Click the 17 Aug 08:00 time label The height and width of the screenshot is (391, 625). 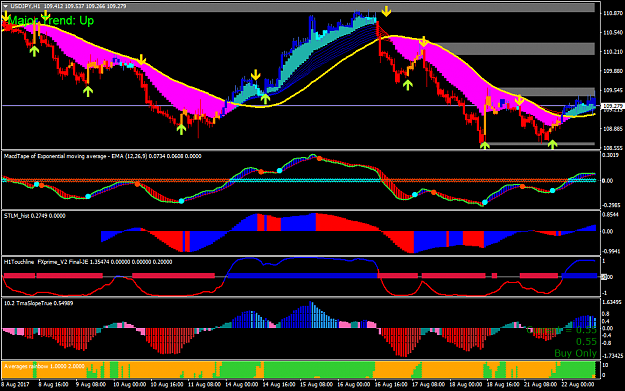[x=429, y=384]
